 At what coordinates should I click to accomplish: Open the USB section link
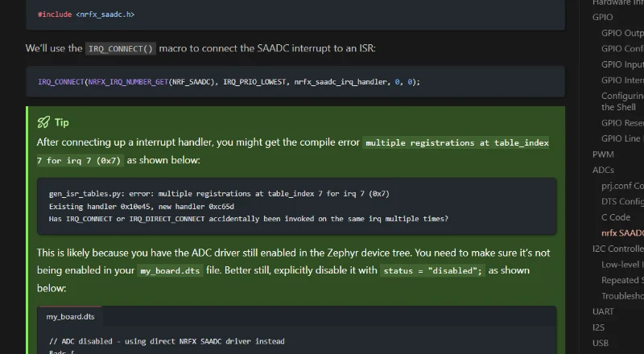[x=601, y=343]
